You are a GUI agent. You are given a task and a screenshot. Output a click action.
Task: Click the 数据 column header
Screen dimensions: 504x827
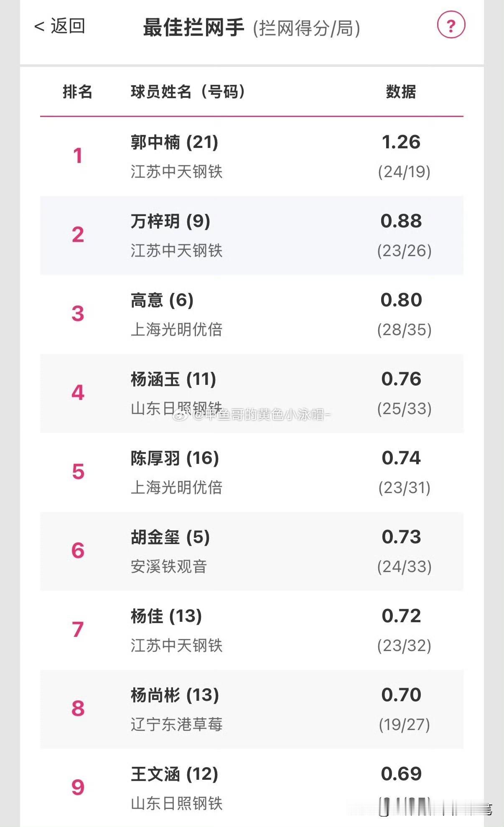[401, 92]
